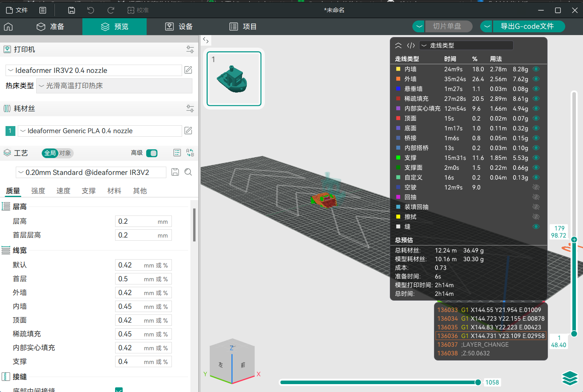583x392 pixels.
Task: Open the hamburger menu icon beside 文件
Action: 43,10
